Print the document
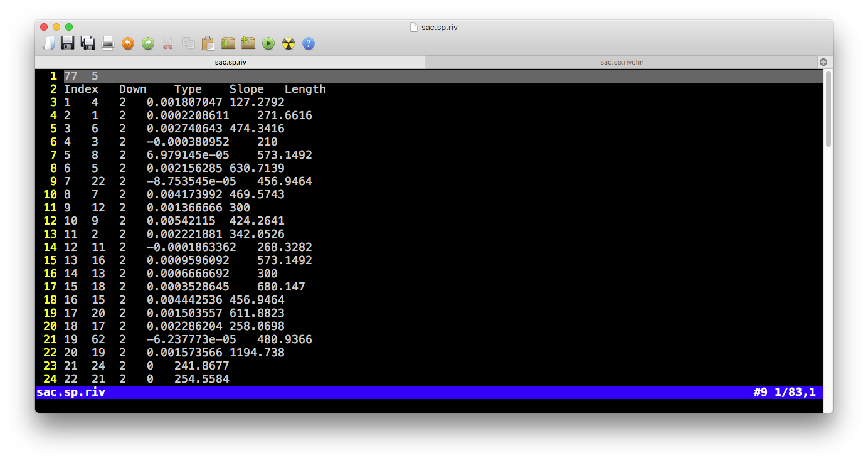Image resolution: width=868 pixels, height=463 pixels. point(108,43)
